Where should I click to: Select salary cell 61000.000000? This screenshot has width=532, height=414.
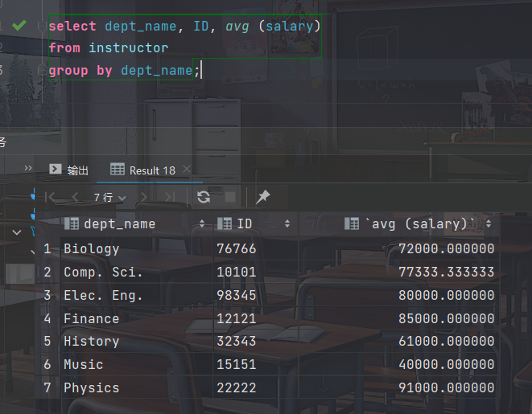pyautogui.click(x=398, y=341)
